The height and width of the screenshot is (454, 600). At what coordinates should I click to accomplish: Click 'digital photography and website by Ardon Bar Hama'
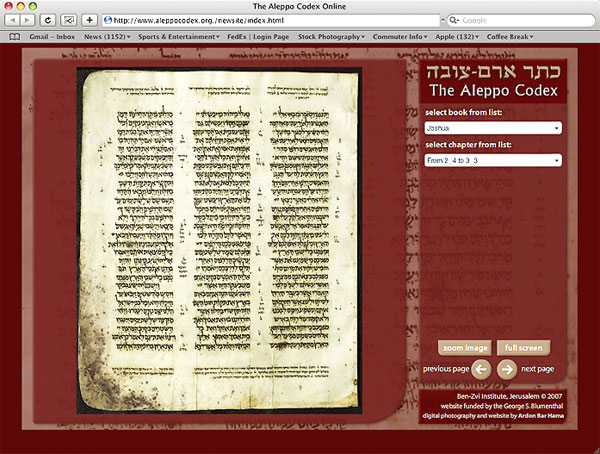pyautogui.click(x=493, y=416)
